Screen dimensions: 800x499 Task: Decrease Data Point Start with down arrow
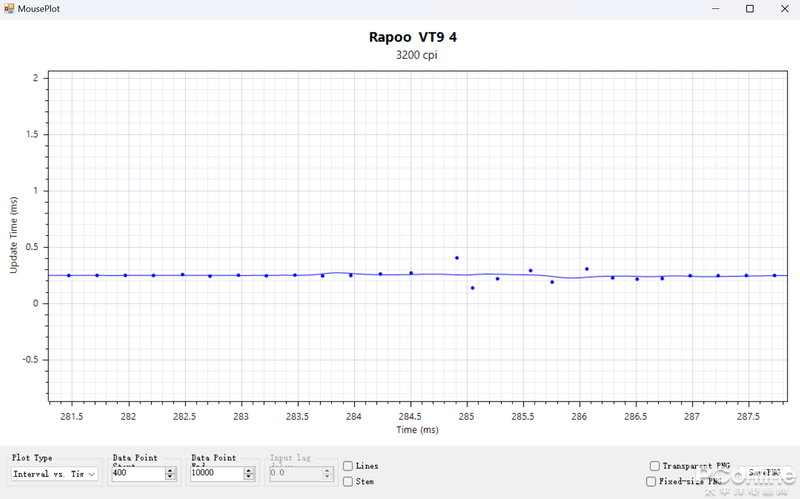click(x=170, y=477)
